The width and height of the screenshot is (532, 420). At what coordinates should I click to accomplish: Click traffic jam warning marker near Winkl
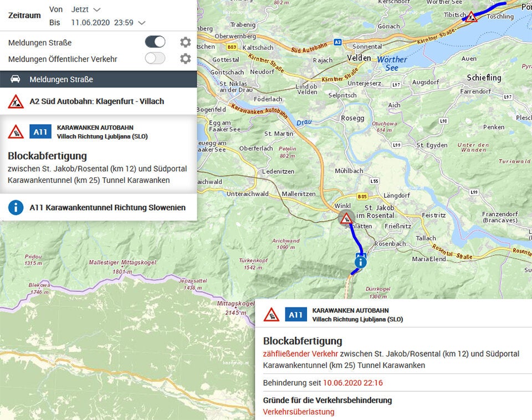[346, 217]
